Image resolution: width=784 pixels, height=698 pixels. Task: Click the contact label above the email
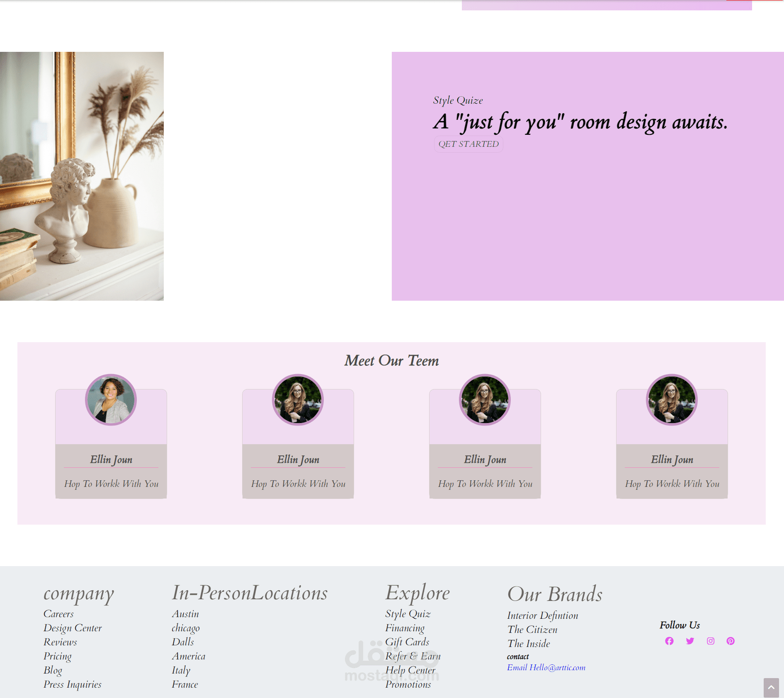(x=518, y=657)
